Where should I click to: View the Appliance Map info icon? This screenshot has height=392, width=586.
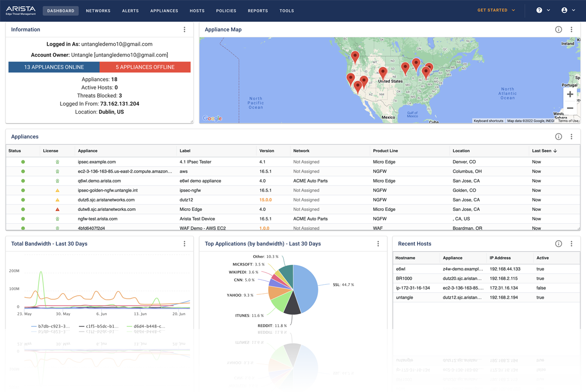tap(558, 29)
